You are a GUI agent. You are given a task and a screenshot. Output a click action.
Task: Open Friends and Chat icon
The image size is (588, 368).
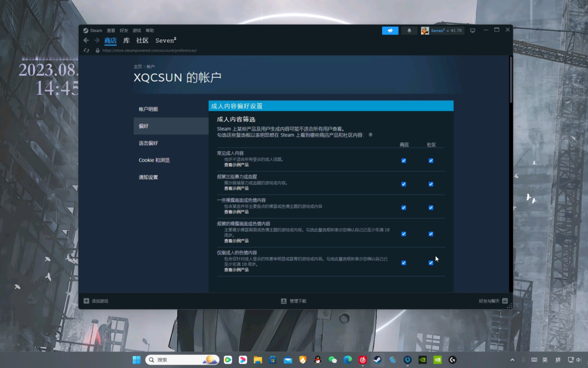point(505,301)
